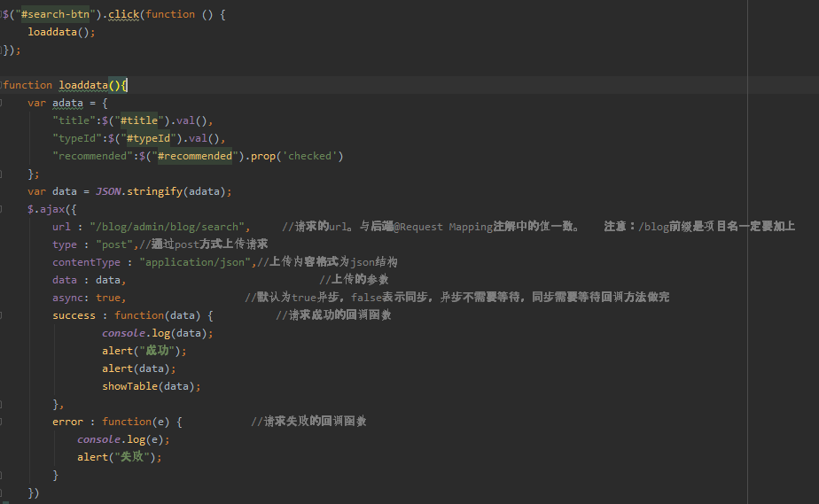The width and height of the screenshot is (819, 504).
Task: Click the console.log(data) statement
Action: [x=157, y=333]
